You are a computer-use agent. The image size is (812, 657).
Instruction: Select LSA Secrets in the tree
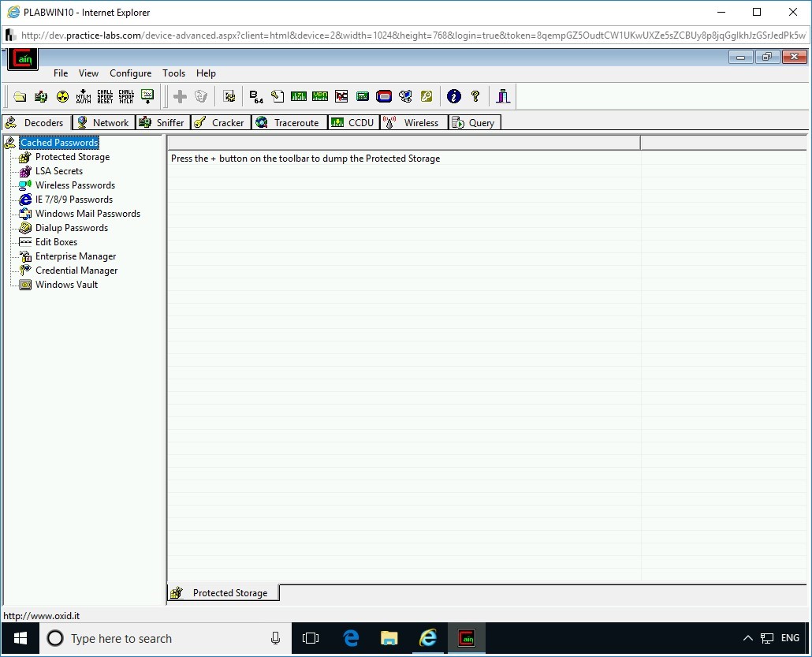point(58,171)
